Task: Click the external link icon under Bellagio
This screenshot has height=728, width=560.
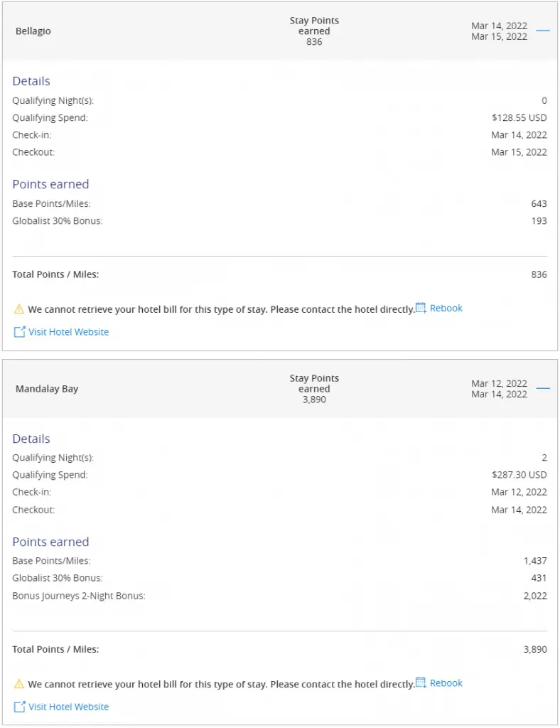Action: tap(20, 332)
